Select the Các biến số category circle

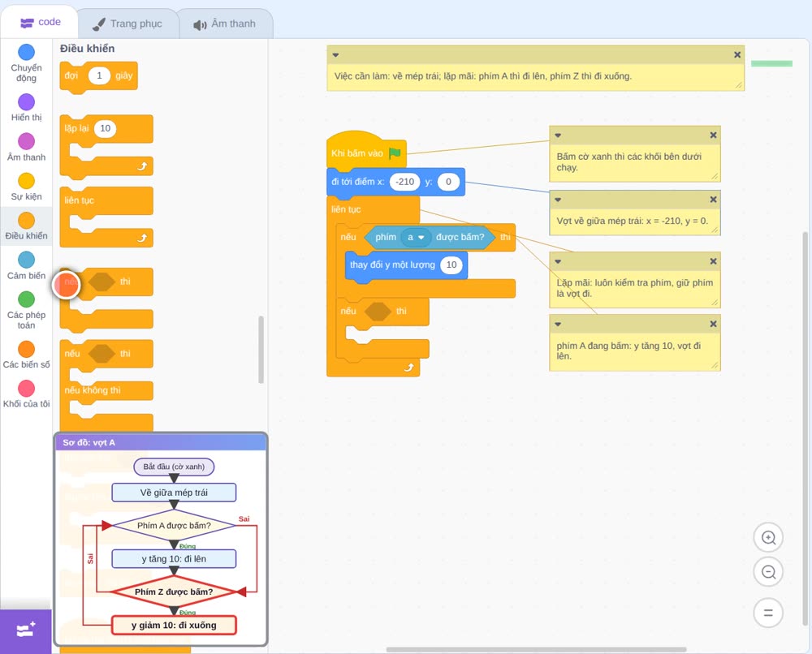click(x=27, y=349)
